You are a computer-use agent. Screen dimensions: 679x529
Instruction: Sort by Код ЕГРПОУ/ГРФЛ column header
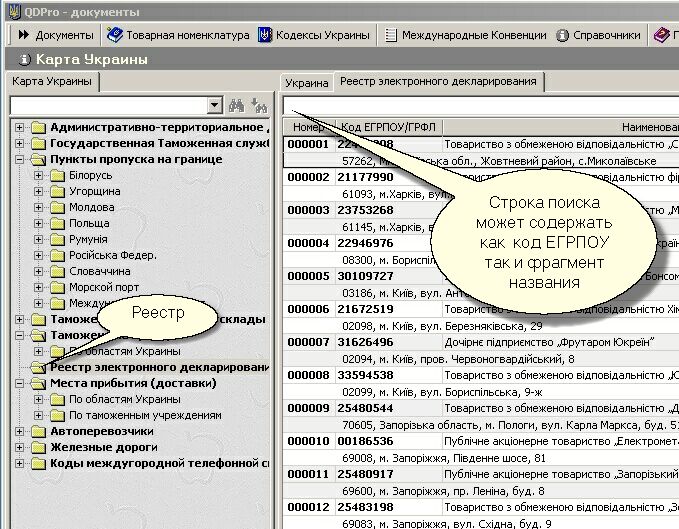[x=389, y=127]
